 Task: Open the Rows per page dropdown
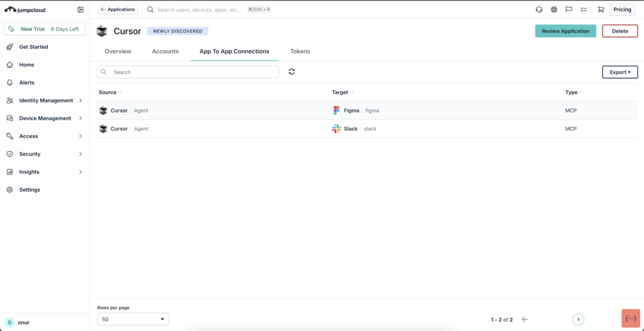click(133, 319)
